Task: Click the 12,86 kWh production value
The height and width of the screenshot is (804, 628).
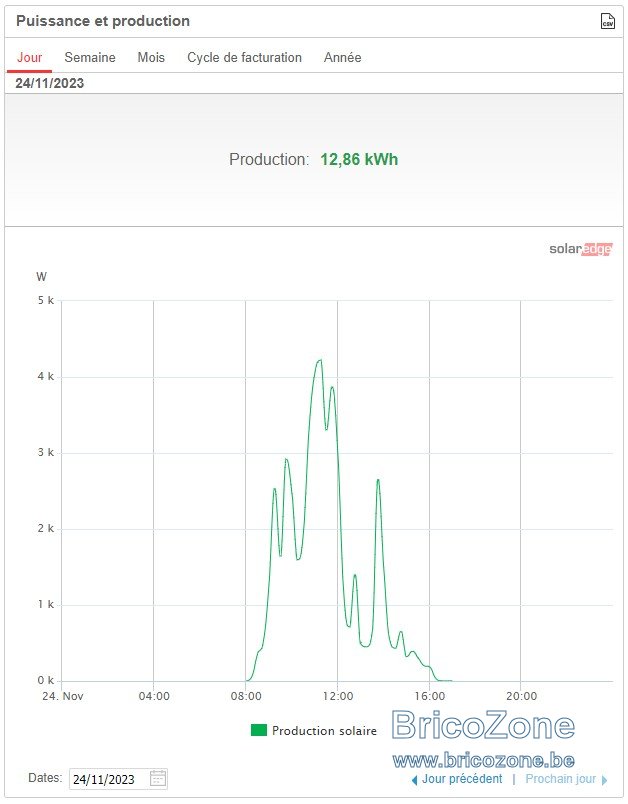Action: click(x=359, y=159)
